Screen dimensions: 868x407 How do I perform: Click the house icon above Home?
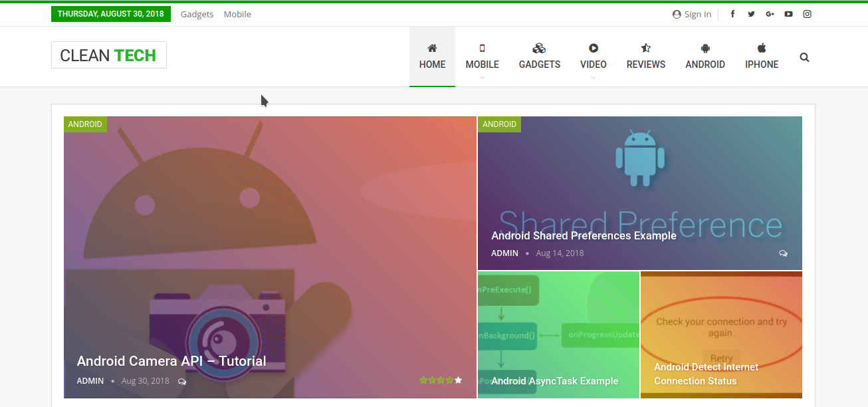click(x=432, y=48)
